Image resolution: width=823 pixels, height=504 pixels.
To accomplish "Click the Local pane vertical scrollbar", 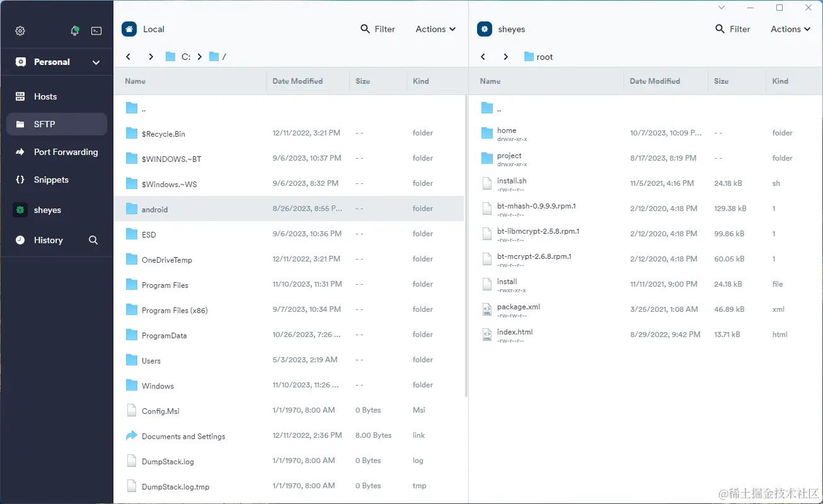I will coord(466,246).
